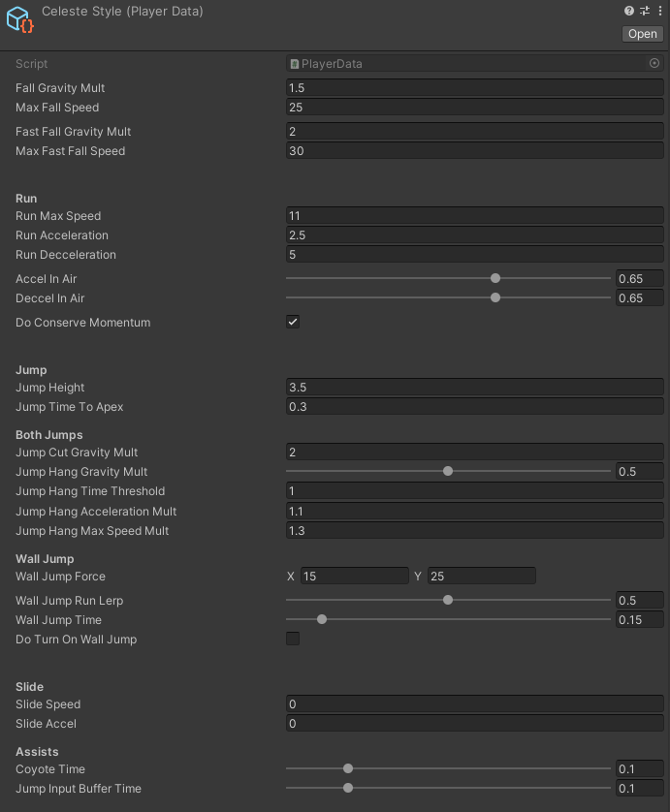
Task: Open the help icon in the Inspector header
Action: pyautogui.click(x=628, y=11)
